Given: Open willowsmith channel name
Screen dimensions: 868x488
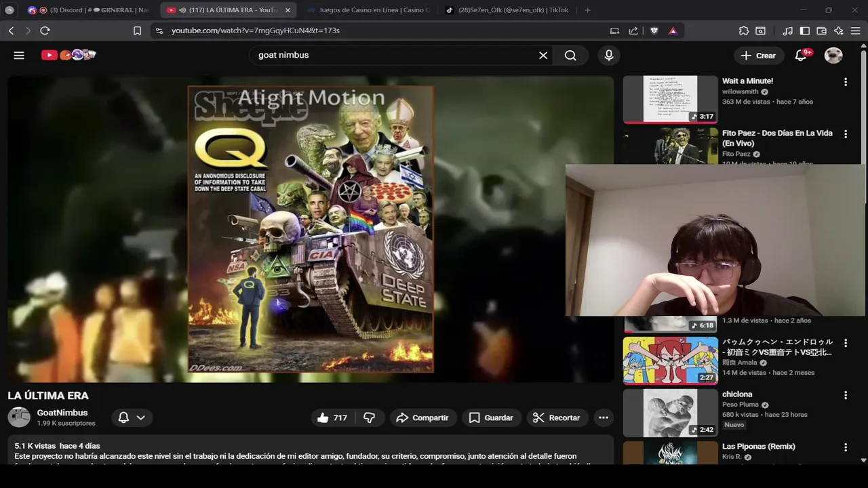Looking at the screenshot, I should coord(741,91).
